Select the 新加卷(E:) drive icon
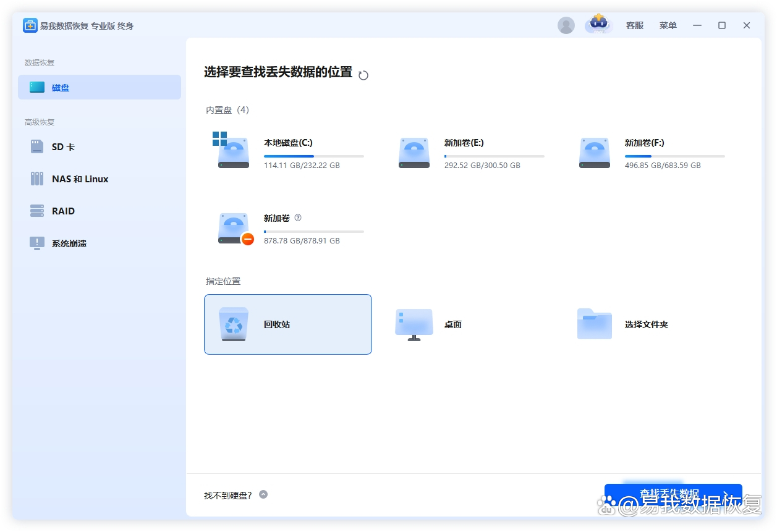Screen dimensions: 777x532 (x=414, y=153)
